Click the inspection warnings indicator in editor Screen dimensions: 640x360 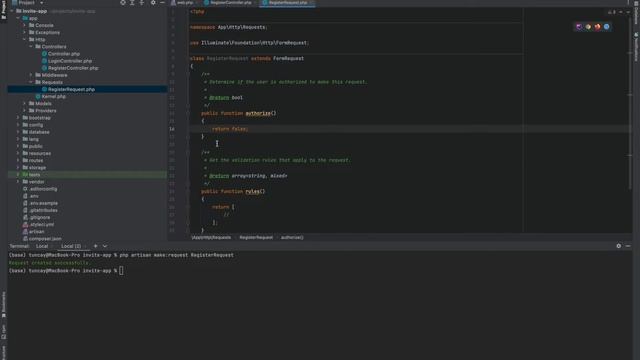pyautogui.click(x=612, y=12)
